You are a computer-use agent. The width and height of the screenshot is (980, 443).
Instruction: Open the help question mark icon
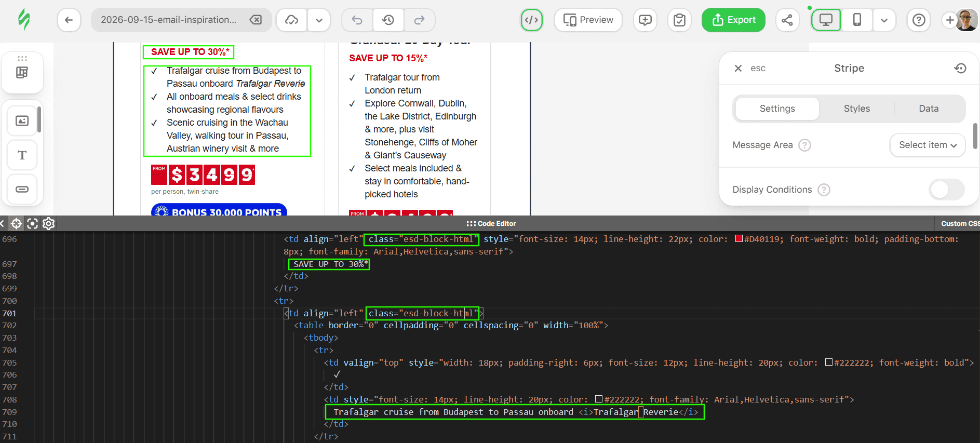(919, 20)
